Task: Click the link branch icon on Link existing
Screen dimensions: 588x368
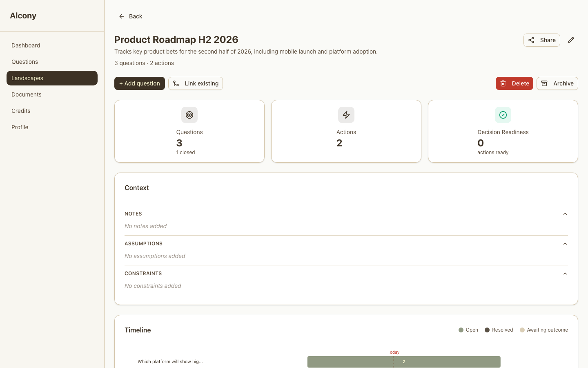Action: click(176, 83)
